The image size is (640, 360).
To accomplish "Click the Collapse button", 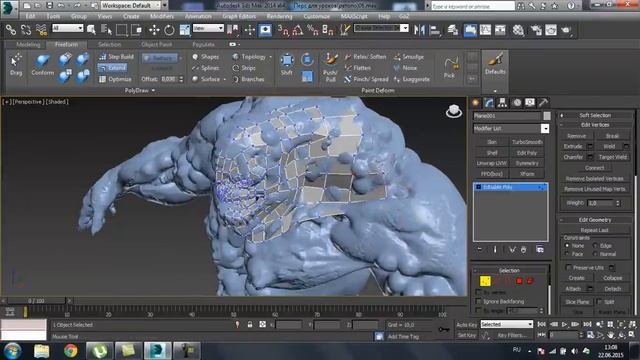I will click(x=612, y=278).
